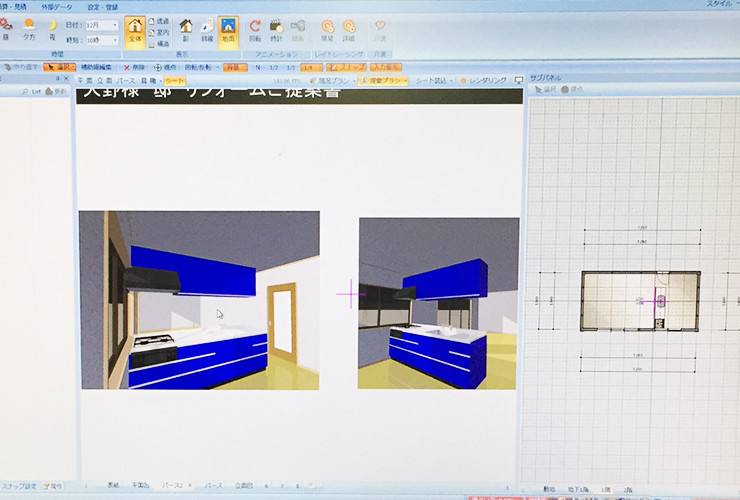Open the 提案プラン dropdown
This screenshot has height=500, width=740.
point(383,81)
